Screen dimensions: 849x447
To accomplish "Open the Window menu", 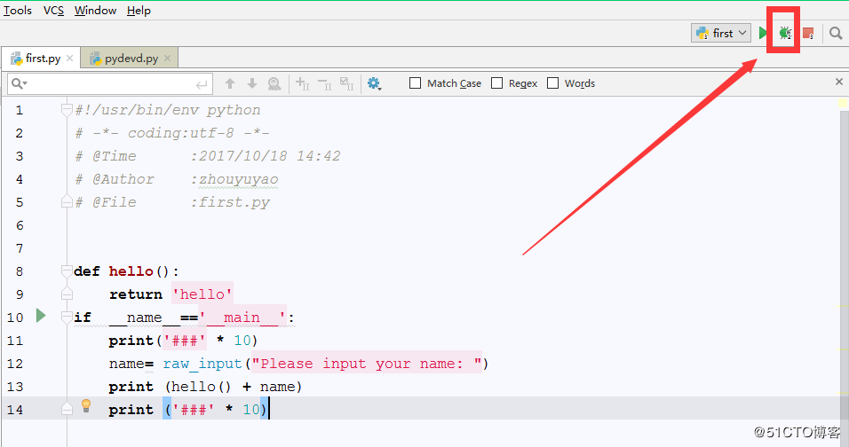I will pyautogui.click(x=95, y=10).
